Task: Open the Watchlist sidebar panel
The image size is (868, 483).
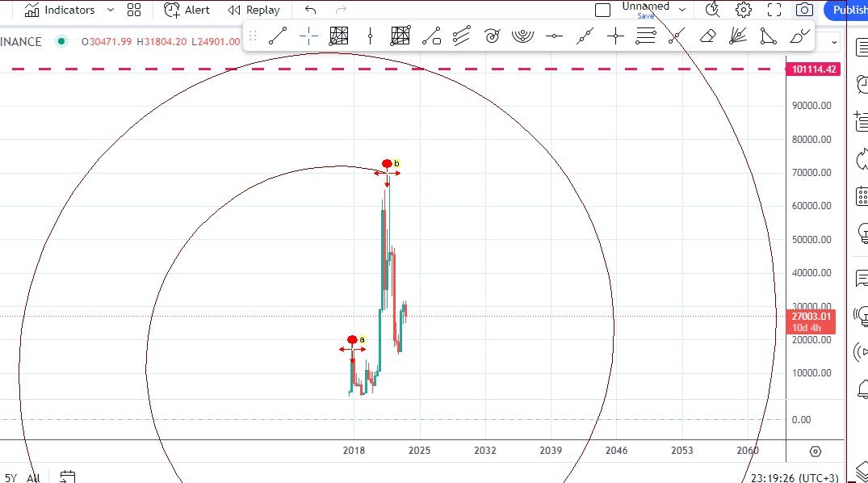Action: pyautogui.click(x=862, y=47)
